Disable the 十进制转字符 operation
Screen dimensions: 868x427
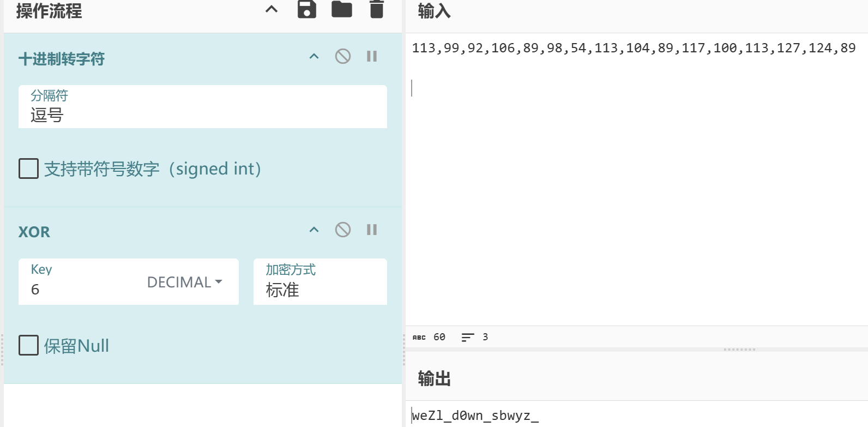[x=342, y=56]
